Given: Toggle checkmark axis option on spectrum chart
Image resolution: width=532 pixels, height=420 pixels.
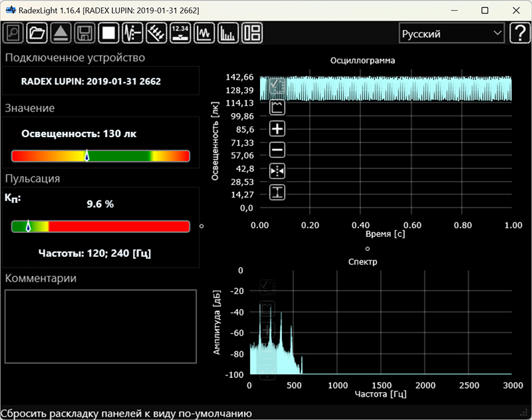Looking at the screenshot, I should click(267, 287).
